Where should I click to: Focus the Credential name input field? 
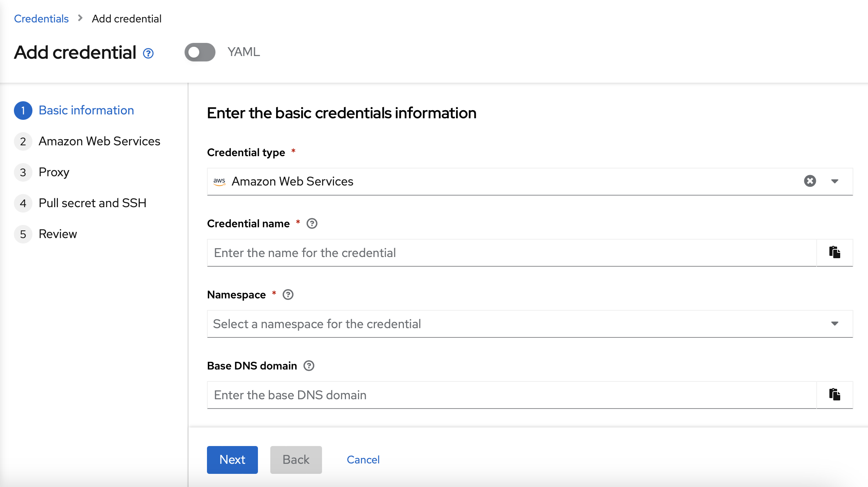click(512, 253)
